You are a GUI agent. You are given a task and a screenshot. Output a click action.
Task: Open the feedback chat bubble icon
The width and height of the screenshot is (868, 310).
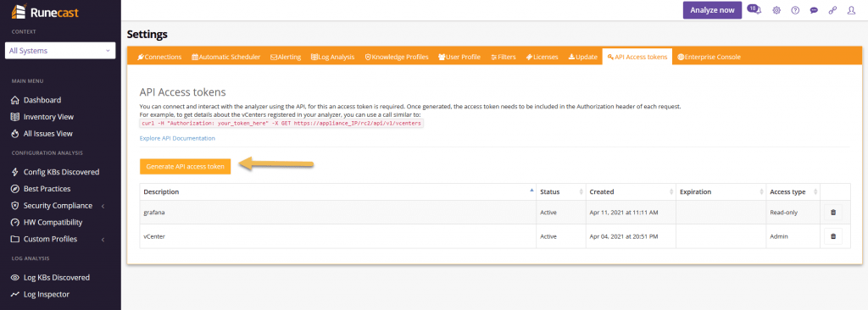point(814,10)
